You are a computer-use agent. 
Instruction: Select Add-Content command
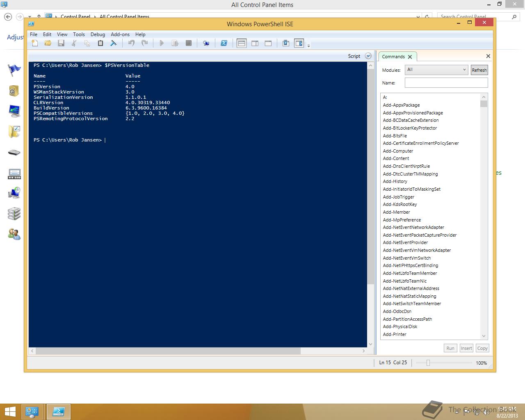pos(396,158)
